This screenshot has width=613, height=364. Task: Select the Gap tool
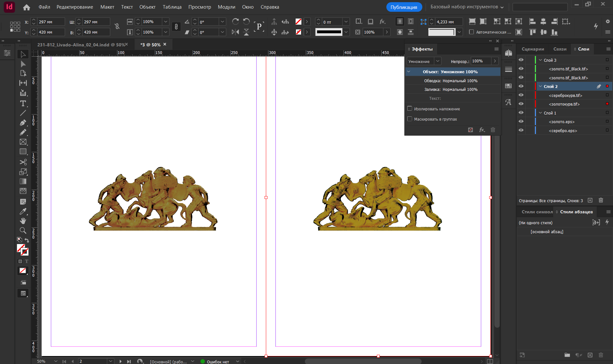[23, 83]
